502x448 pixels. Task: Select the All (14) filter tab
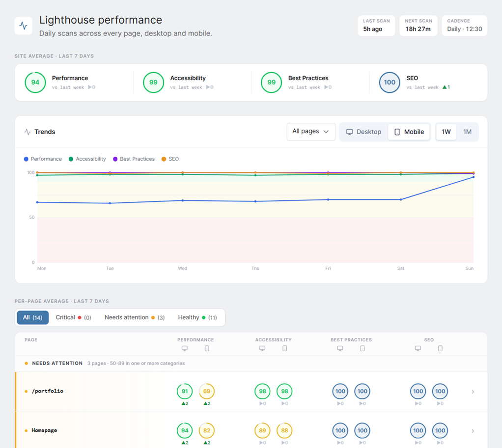(x=32, y=318)
